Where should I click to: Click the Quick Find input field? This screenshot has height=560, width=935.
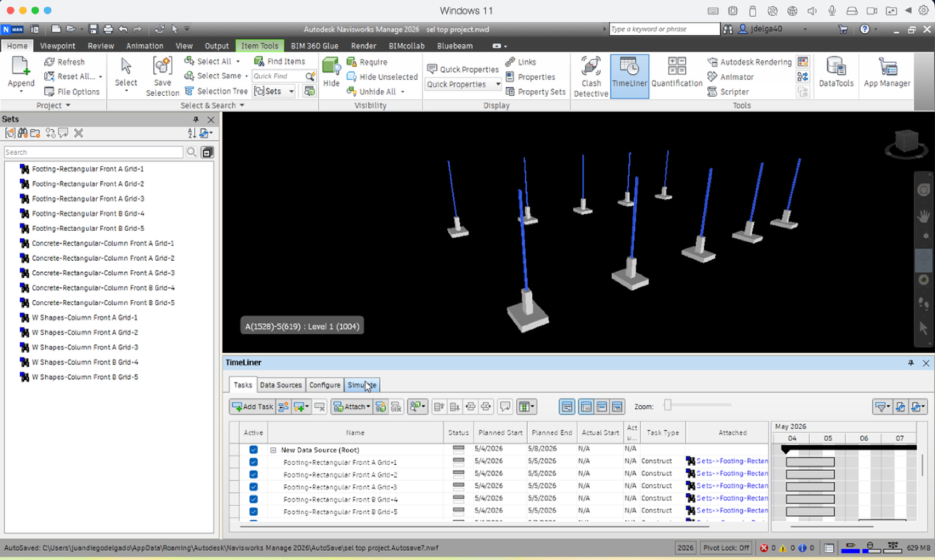pos(277,76)
